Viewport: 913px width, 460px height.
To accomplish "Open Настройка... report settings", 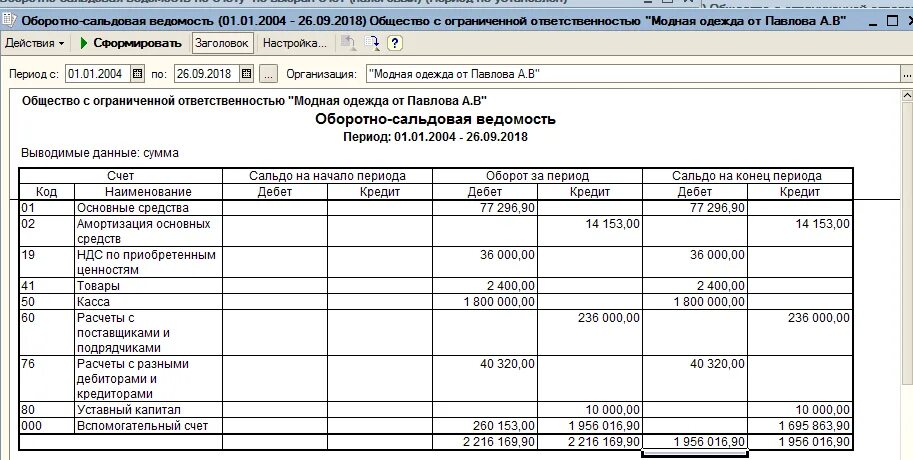I will [295, 43].
